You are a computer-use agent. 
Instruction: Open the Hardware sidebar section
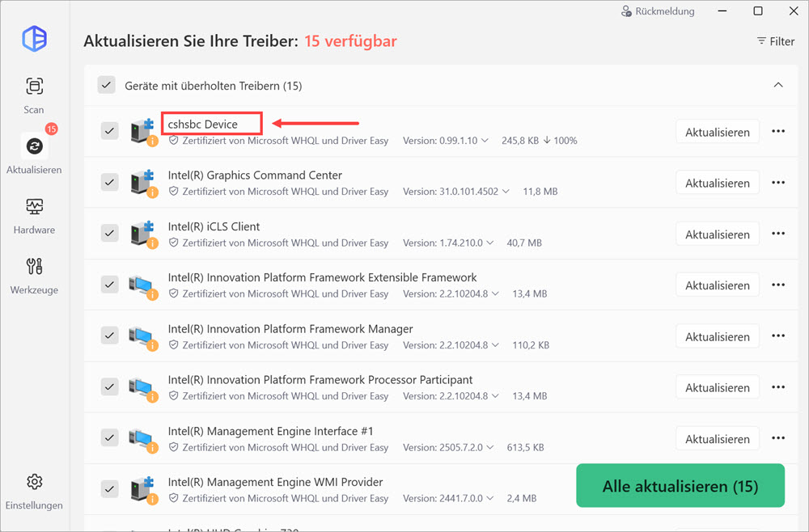(x=35, y=216)
